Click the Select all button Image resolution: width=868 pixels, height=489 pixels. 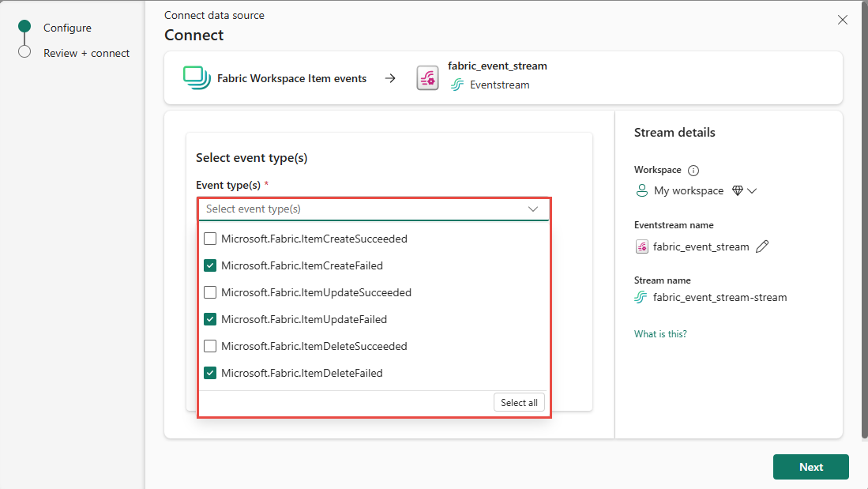point(519,403)
